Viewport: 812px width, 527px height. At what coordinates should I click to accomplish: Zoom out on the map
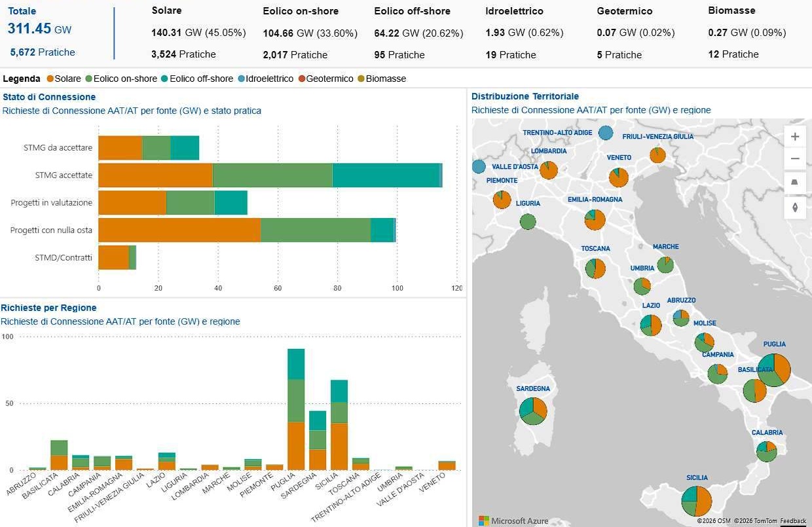795,158
